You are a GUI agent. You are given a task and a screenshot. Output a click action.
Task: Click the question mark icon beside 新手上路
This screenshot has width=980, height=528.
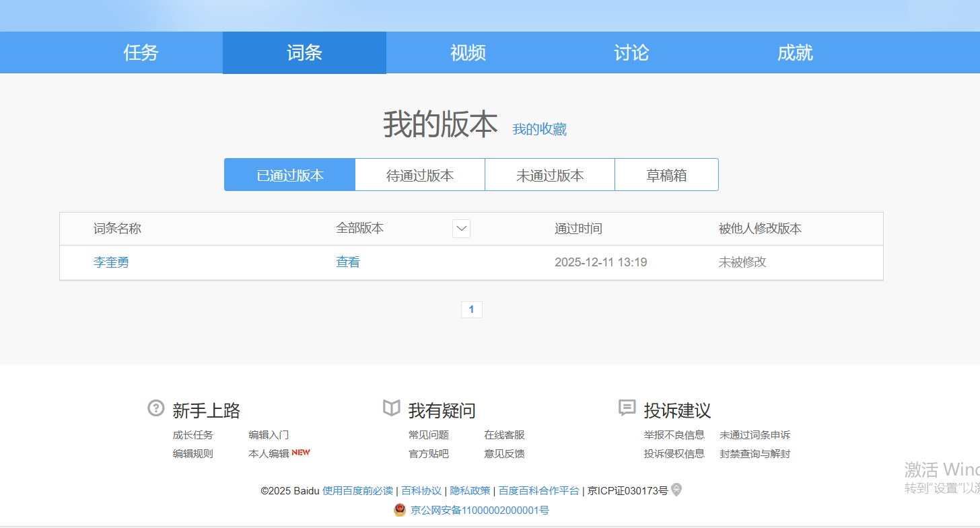click(156, 408)
